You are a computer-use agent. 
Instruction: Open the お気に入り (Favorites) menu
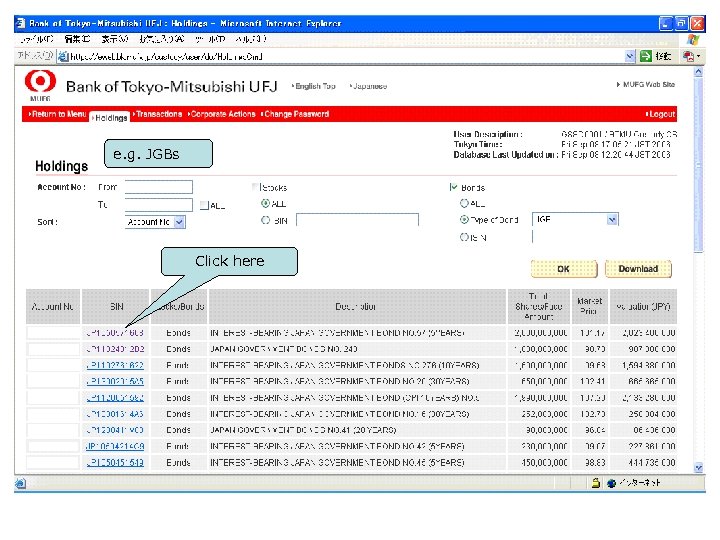tap(162, 39)
